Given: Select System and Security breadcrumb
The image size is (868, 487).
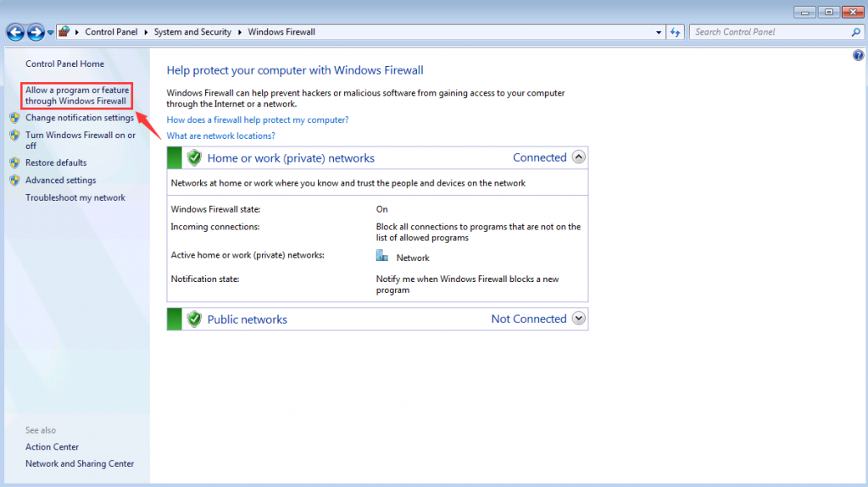Looking at the screenshot, I should [192, 32].
